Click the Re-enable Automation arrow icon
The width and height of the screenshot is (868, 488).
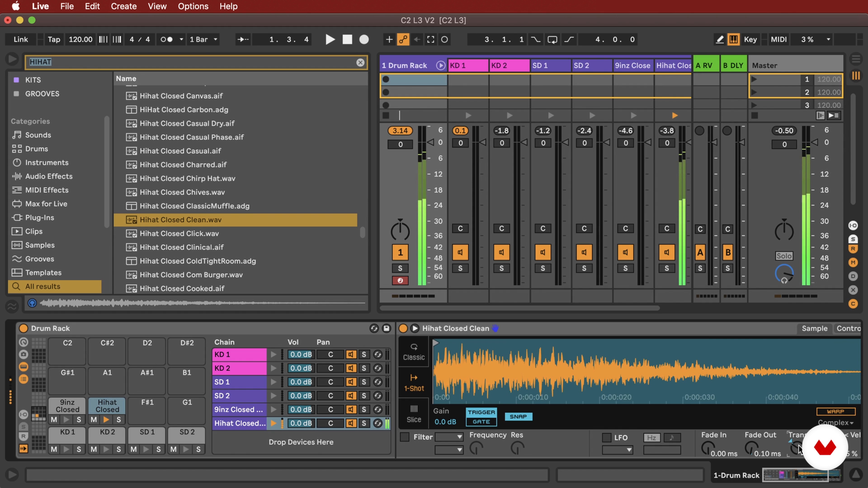[x=417, y=39]
